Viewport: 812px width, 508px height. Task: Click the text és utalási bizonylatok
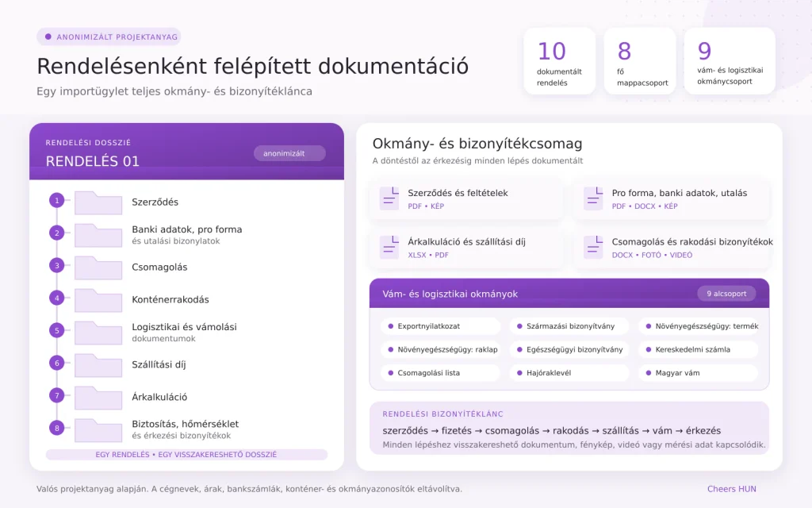[175, 241]
